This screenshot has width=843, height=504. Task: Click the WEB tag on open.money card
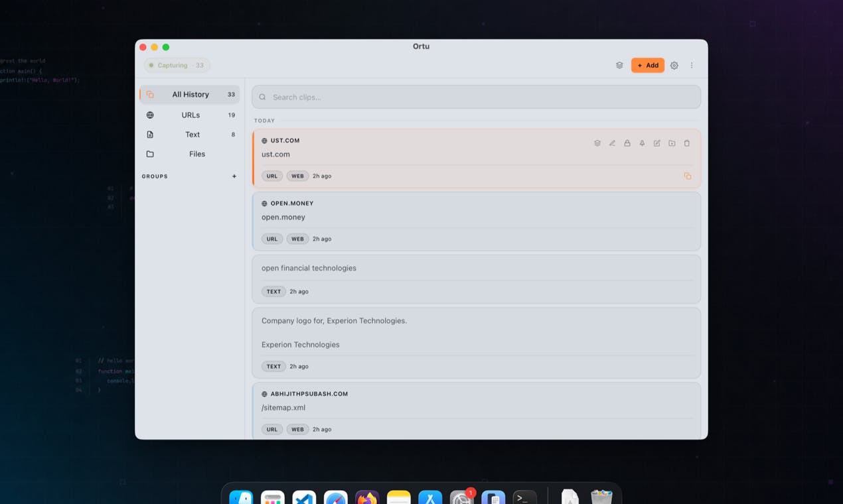point(297,239)
